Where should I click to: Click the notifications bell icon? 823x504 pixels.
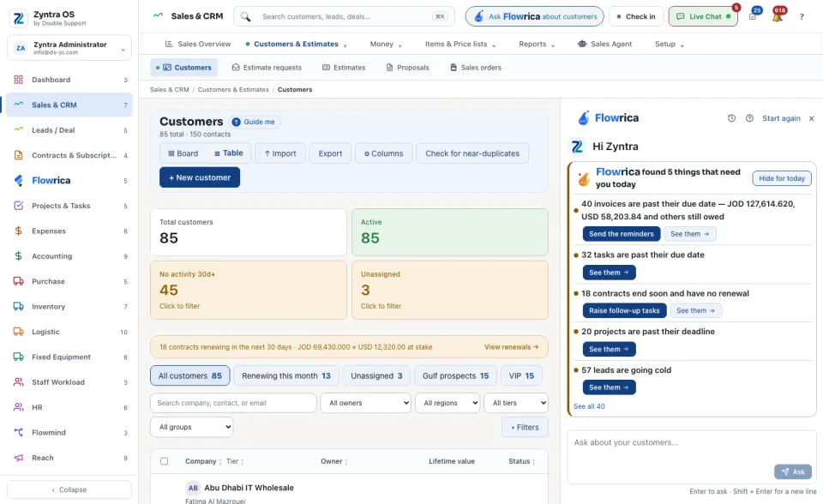778,16
